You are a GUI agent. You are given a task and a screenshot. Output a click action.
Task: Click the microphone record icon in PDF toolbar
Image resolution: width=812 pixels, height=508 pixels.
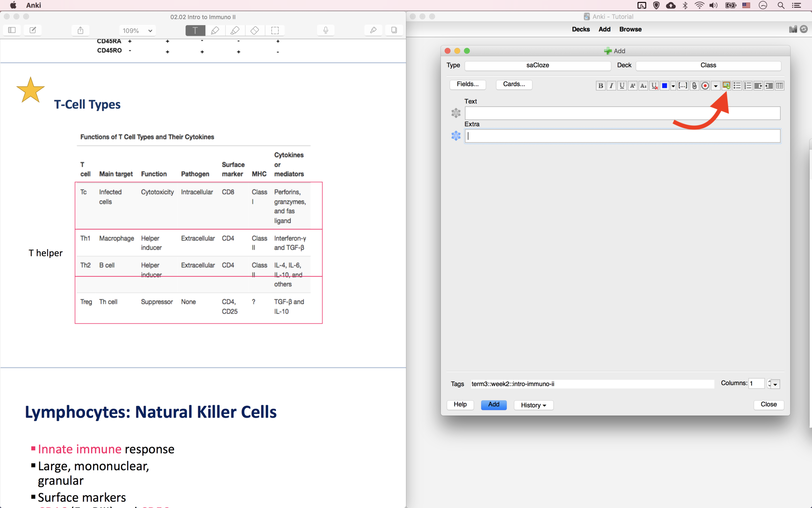point(325,30)
